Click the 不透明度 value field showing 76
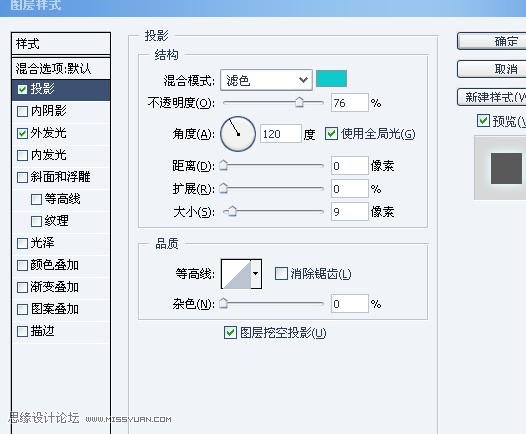This screenshot has height=434, width=526. coord(350,103)
